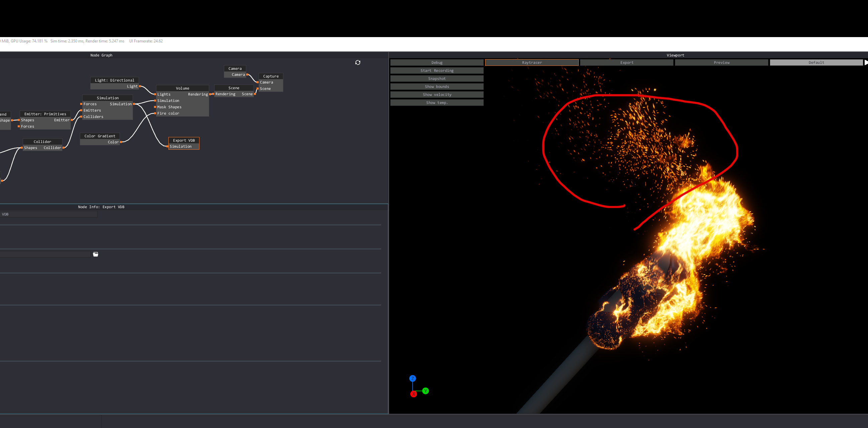This screenshot has width=868, height=428.
Task: Click the red X axis gizmo
Action: [x=414, y=394]
